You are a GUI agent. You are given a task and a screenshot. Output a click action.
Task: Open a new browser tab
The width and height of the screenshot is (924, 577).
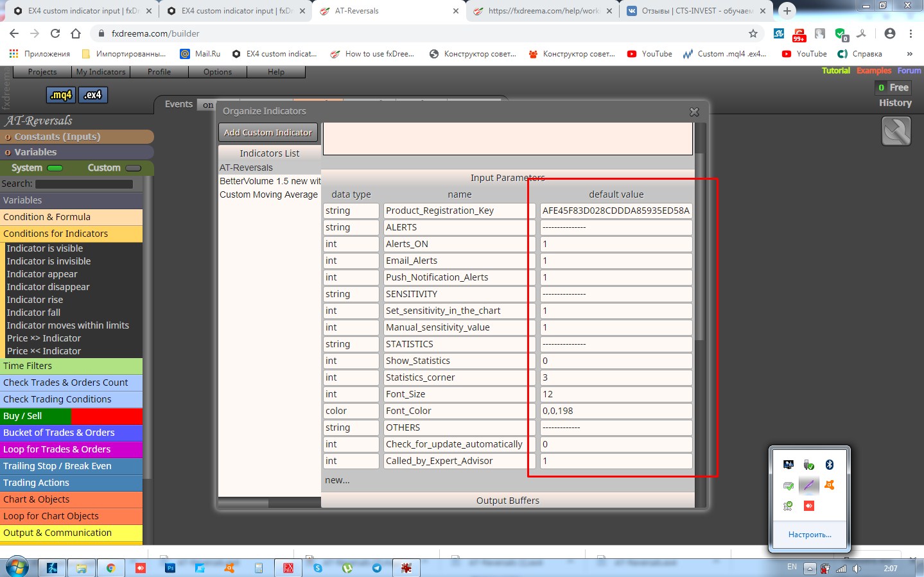[x=787, y=10]
